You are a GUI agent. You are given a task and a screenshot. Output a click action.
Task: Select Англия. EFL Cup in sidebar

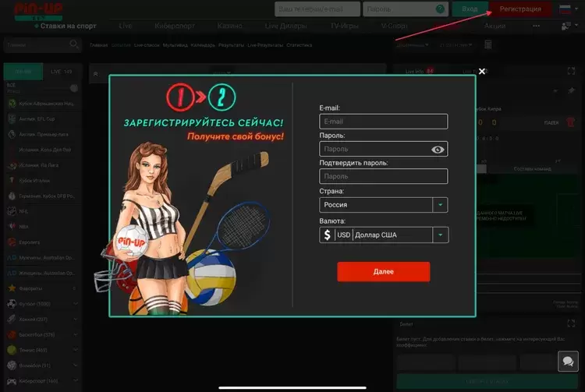tap(42, 119)
